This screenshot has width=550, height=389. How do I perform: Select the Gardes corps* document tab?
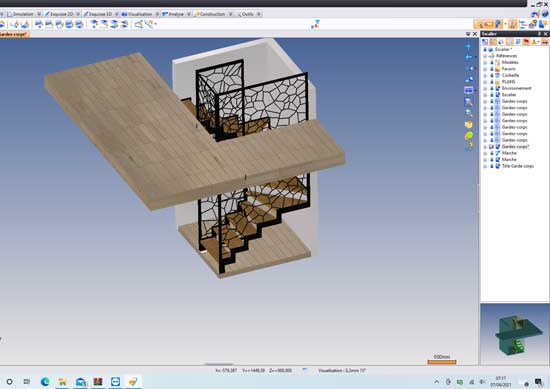[14, 34]
